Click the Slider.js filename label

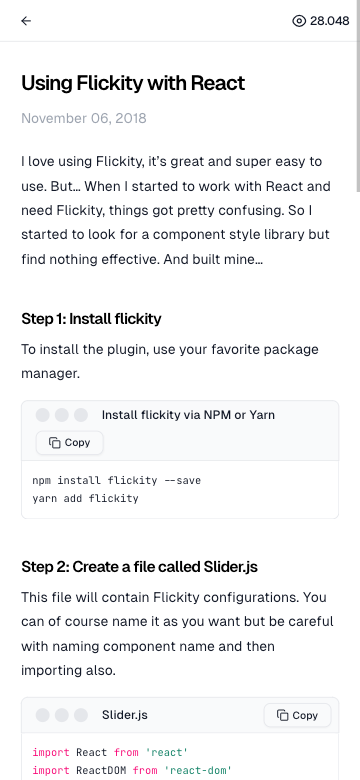pyautogui.click(x=124, y=715)
